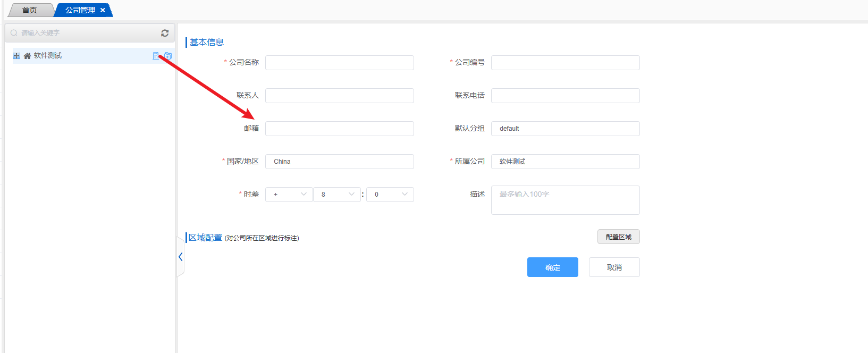The image size is (868, 353).
Task: Click the 公司名称 input field
Action: (x=339, y=63)
